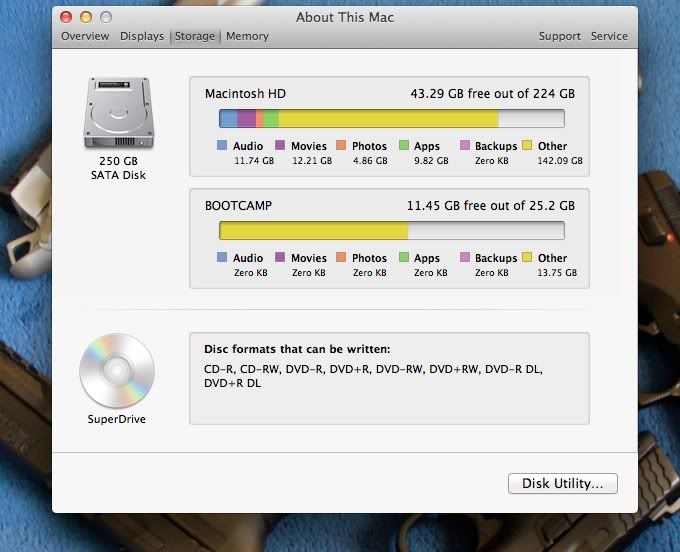Click the disc formats list text

372,376
